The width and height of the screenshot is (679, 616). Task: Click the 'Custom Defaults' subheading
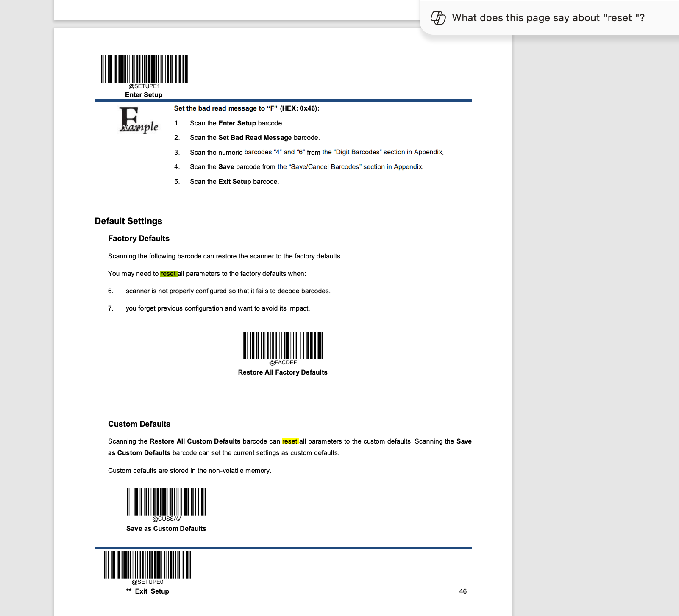tap(139, 424)
